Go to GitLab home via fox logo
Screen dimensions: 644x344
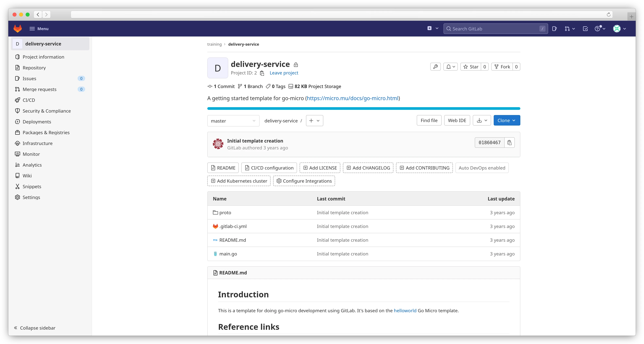coord(18,28)
